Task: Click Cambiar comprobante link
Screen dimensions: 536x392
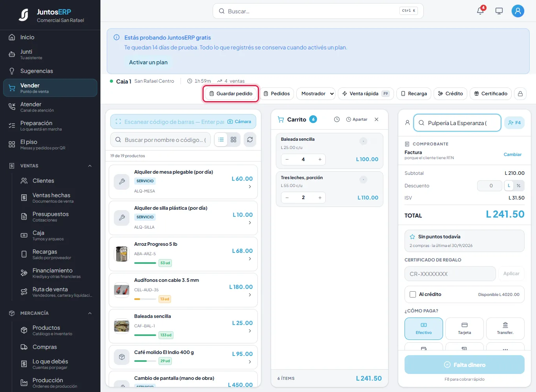Action: [512, 154]
